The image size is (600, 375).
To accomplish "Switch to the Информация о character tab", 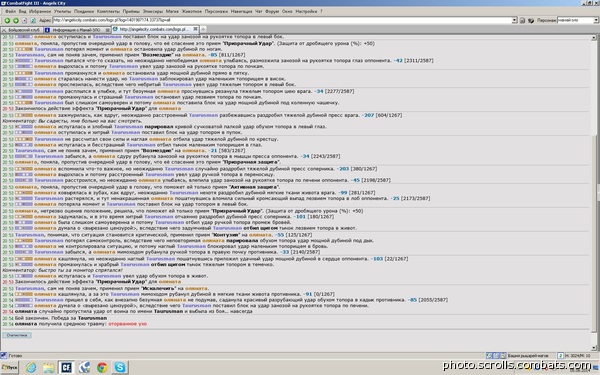I will pos(77,29).
